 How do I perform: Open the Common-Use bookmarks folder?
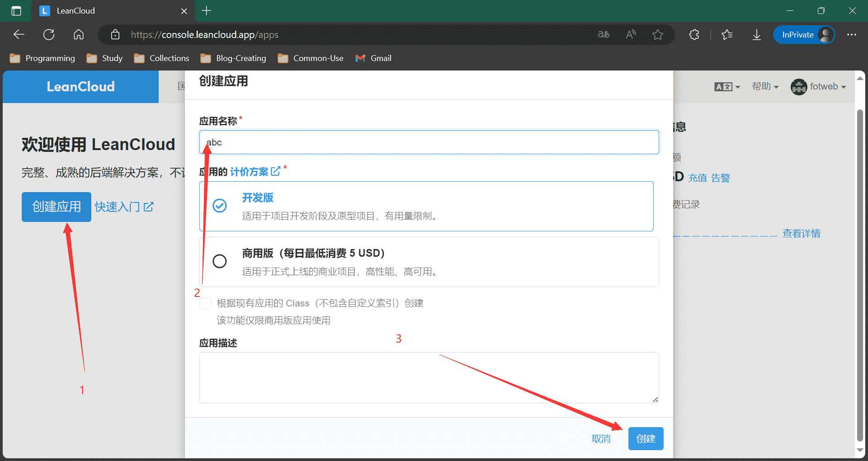(311, 58)
